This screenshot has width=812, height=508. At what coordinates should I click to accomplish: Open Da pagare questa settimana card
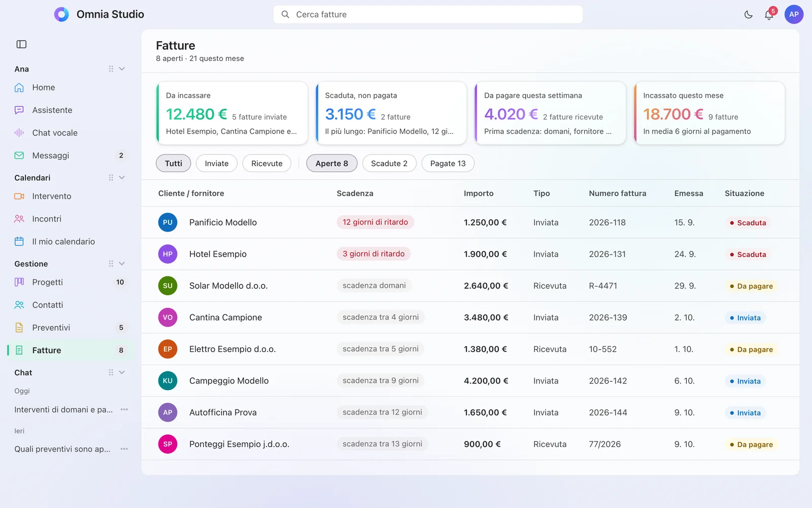550,113
